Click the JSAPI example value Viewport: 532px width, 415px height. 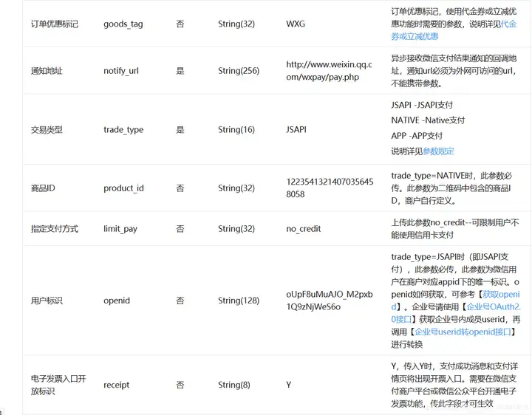click(x=296, y=130)
